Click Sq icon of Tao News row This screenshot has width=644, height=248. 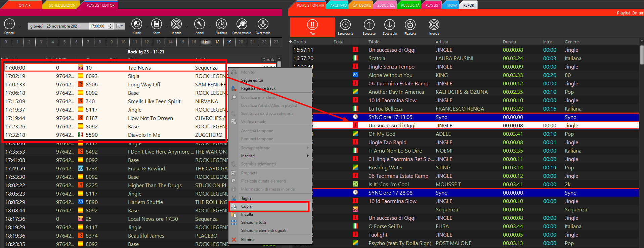[81, 68]
